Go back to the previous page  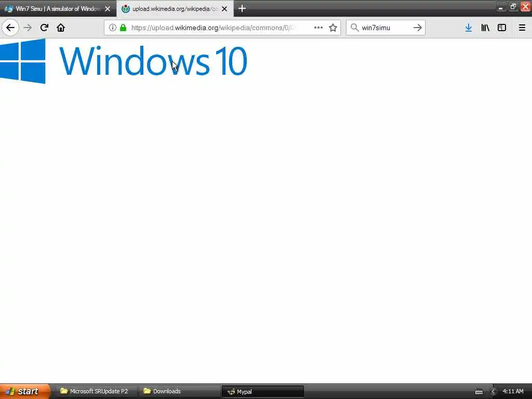tap(10, 28)
